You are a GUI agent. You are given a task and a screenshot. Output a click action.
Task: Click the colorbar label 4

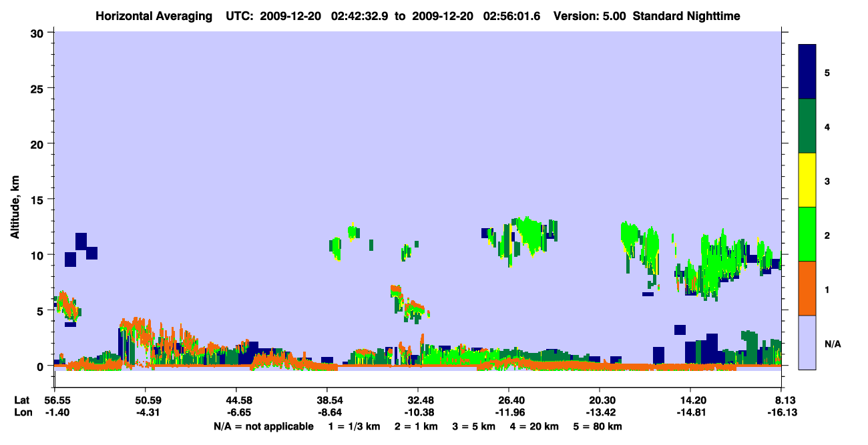click(x=827, y=126)
